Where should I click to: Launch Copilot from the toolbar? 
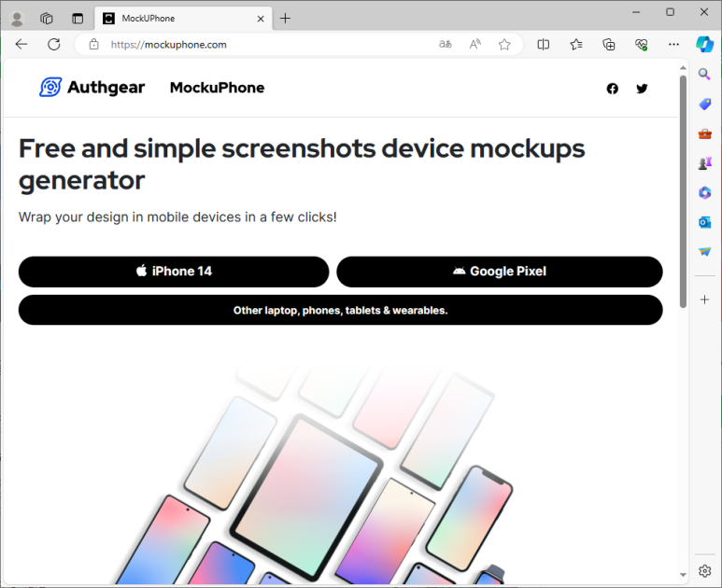point(704,44)
